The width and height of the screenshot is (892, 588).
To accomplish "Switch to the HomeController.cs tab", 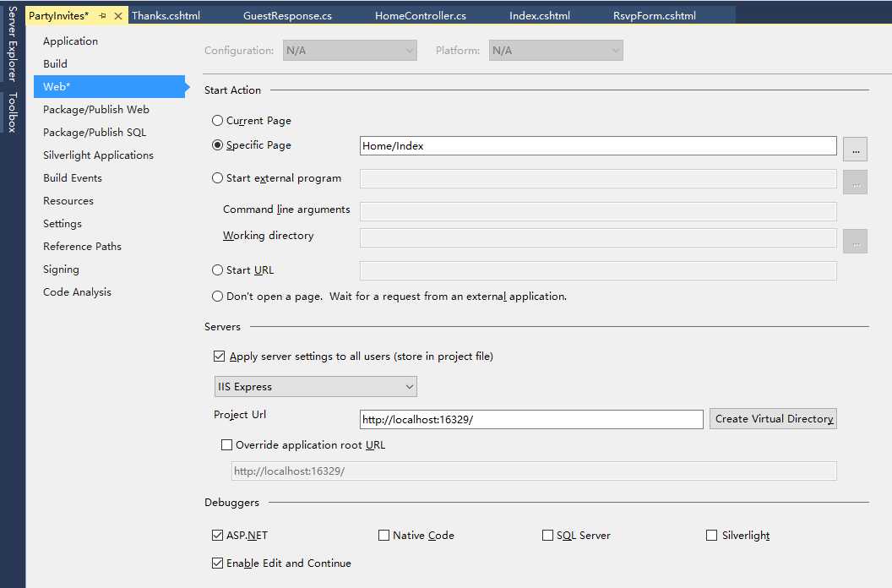I will pos(421,16).
